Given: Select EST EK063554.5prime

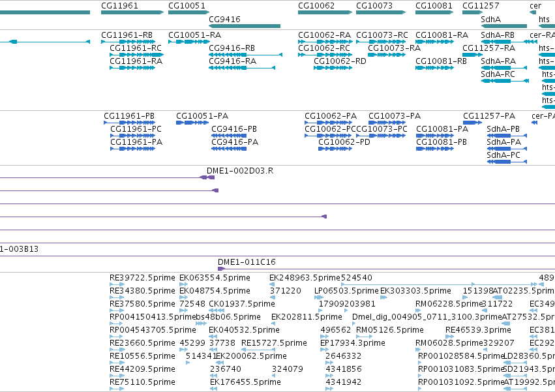Looking at the screenshot, I should click(x=183, y=284).
